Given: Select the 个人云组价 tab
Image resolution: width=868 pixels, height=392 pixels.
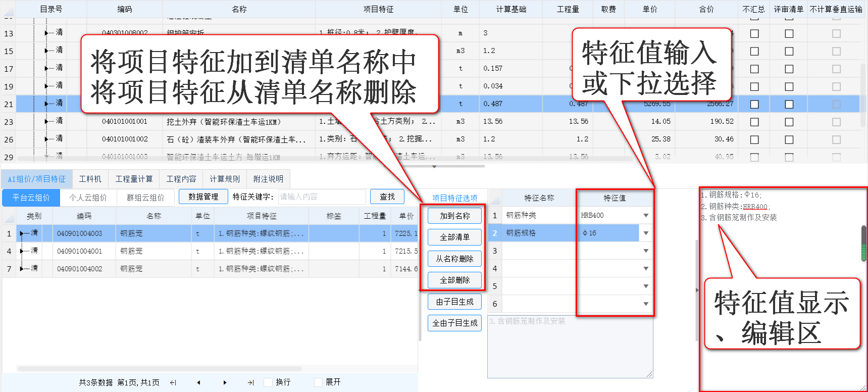Looking at the screenshot, I should tap(88, 198).
